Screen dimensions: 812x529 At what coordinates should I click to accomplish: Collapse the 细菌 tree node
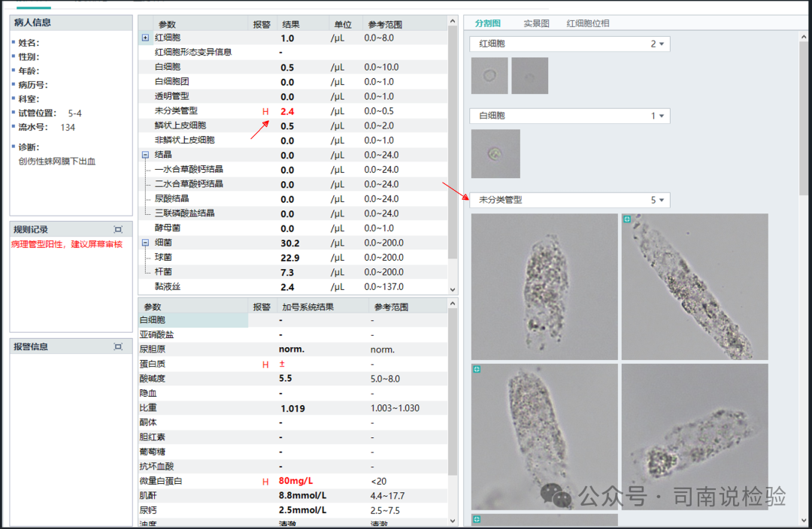pyautogui.click(x=146, y=243)
